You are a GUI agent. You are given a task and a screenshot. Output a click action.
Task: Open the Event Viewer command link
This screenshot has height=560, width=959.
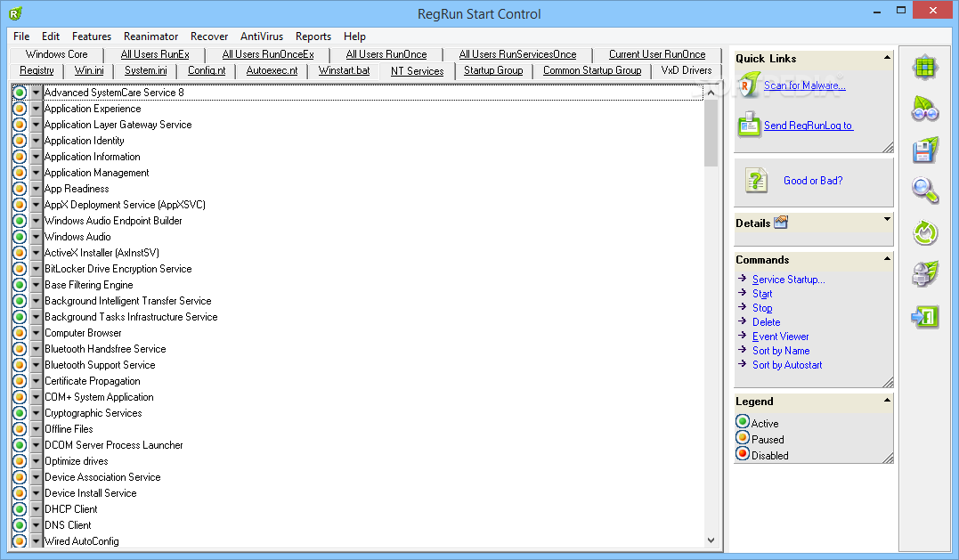[780, 337]
